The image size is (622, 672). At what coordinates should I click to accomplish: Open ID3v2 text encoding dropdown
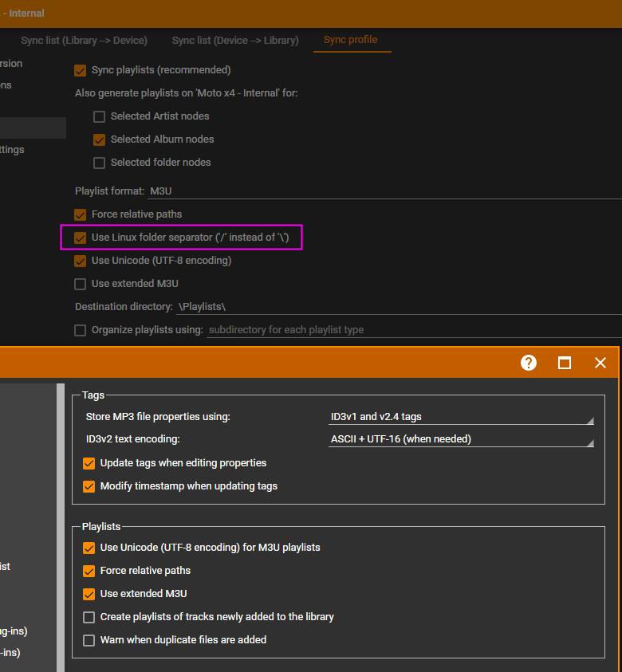[462, 439]
